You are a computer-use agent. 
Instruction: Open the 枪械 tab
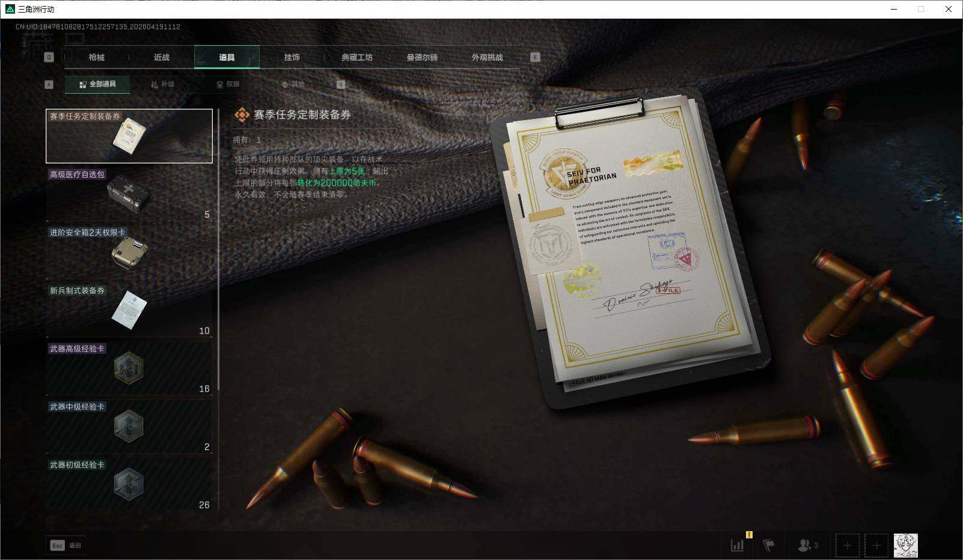coord(96,57)
